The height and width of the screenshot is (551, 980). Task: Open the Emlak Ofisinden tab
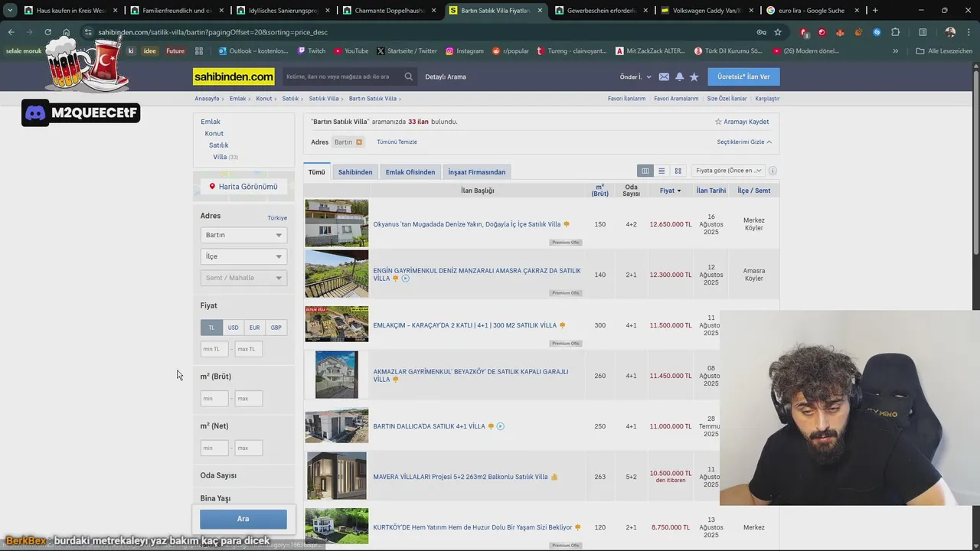pos(410,172)
